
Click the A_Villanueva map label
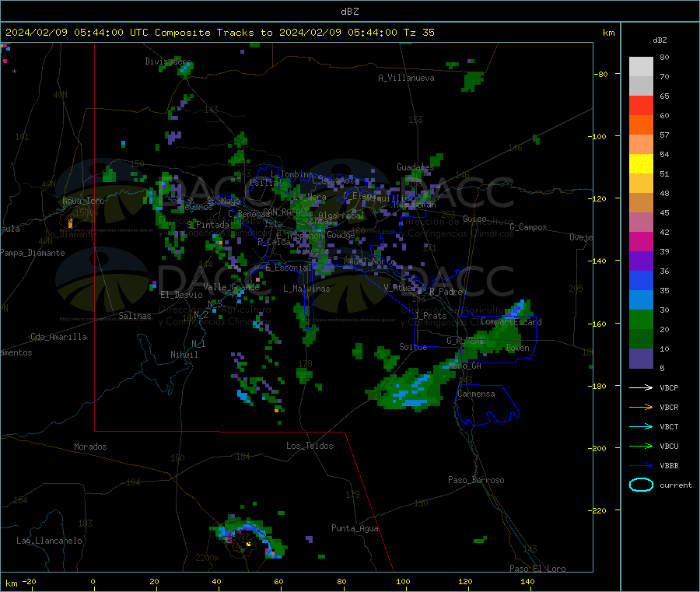(406, 78)
